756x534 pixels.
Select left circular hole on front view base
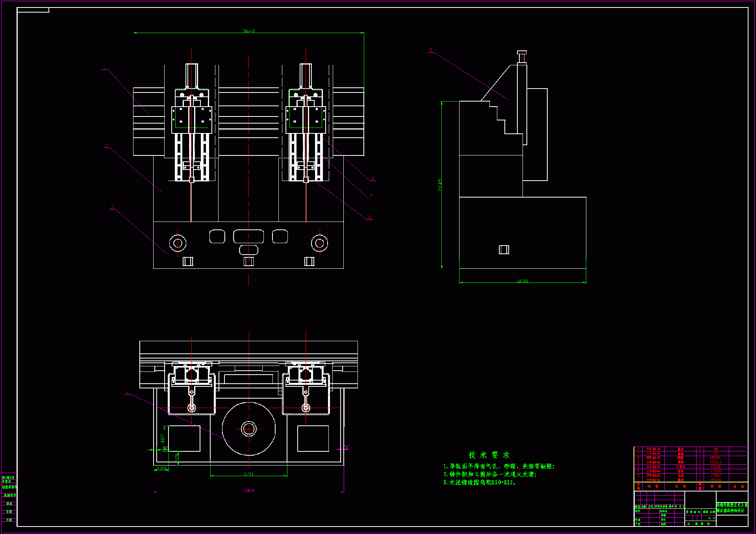point(178,243)
